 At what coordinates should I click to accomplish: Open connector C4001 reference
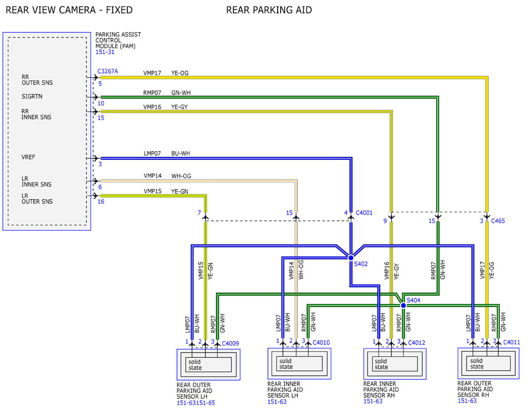pyautogui.click(x=364, y=213)
